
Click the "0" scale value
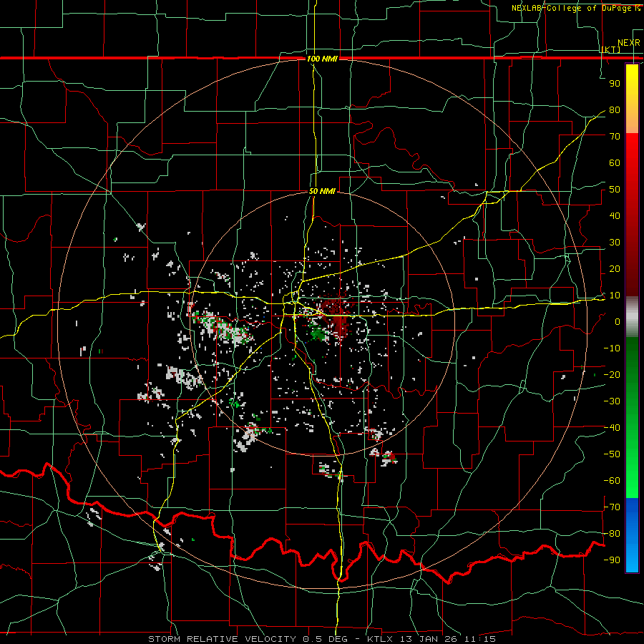click(618, 322)
